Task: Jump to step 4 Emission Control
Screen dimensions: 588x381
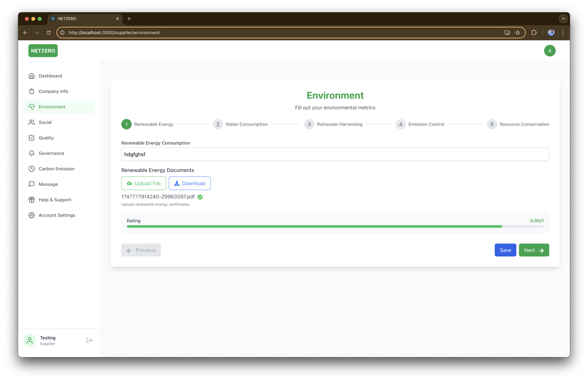Action: 400,124
